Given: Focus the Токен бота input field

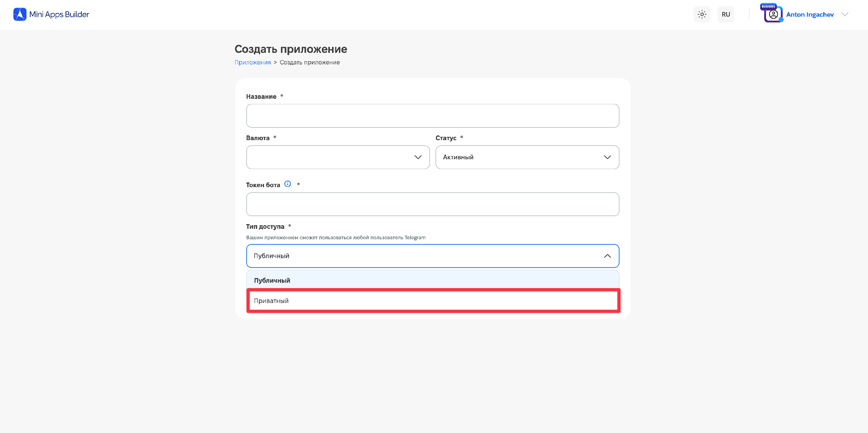Looking at the screenshot, I should [x=433, y=204].
